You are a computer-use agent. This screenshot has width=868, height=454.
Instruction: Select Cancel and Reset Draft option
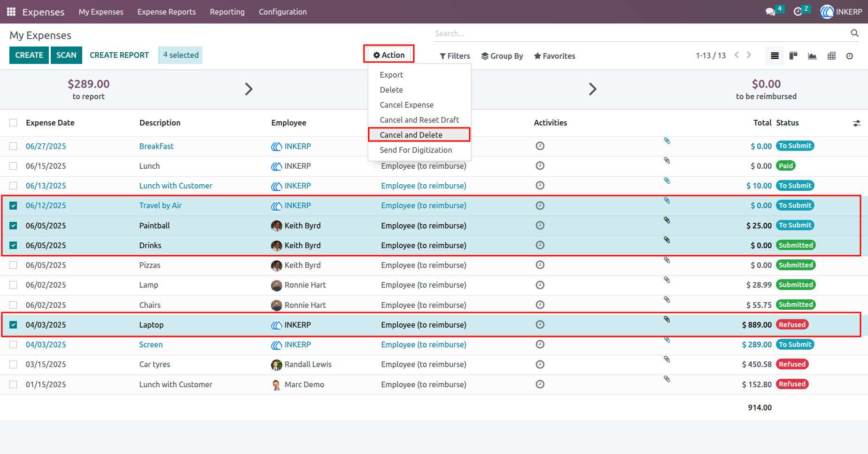pos(419,120)
